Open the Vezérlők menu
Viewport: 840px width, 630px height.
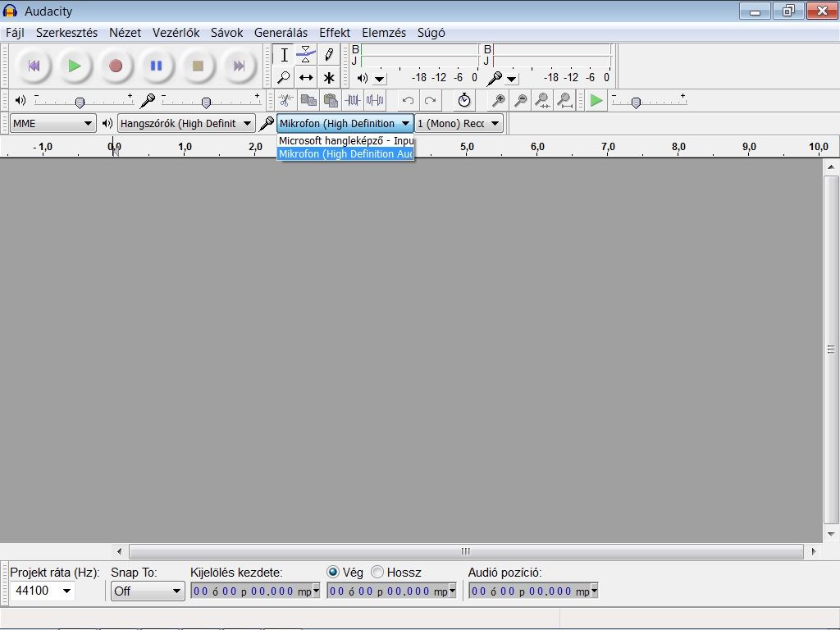click(x=176, y=33)
